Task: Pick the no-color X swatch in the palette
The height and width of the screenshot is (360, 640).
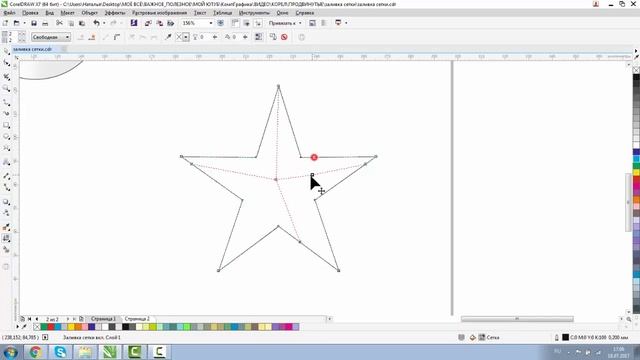Action: tap(37, 327)
